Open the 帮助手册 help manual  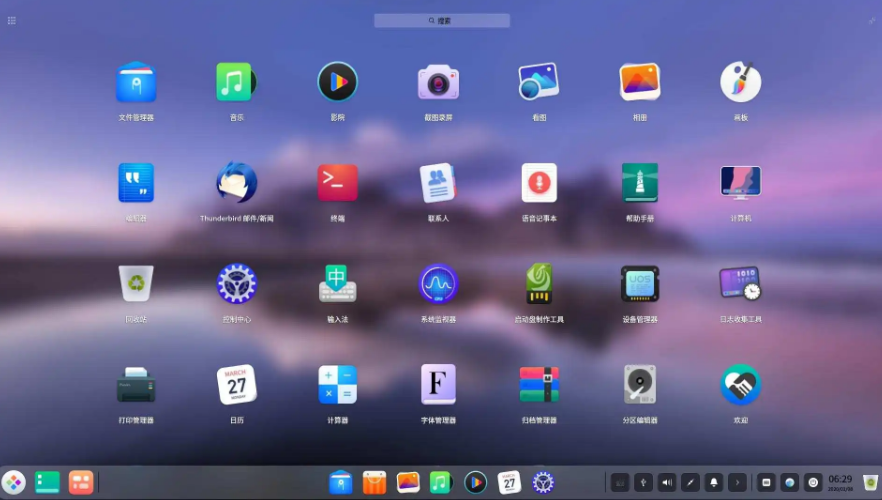click(640, 183)
